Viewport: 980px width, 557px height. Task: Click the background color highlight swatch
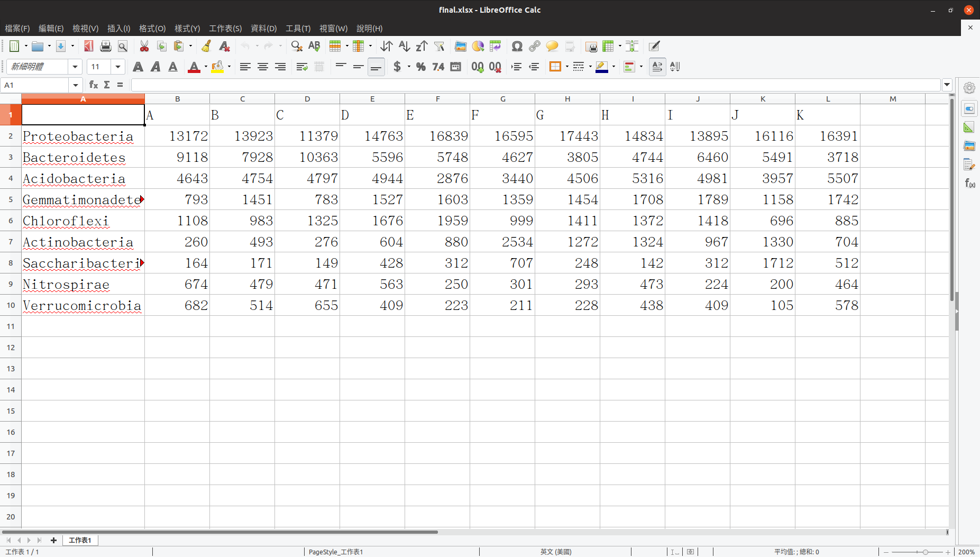click(x=601, y=67)
